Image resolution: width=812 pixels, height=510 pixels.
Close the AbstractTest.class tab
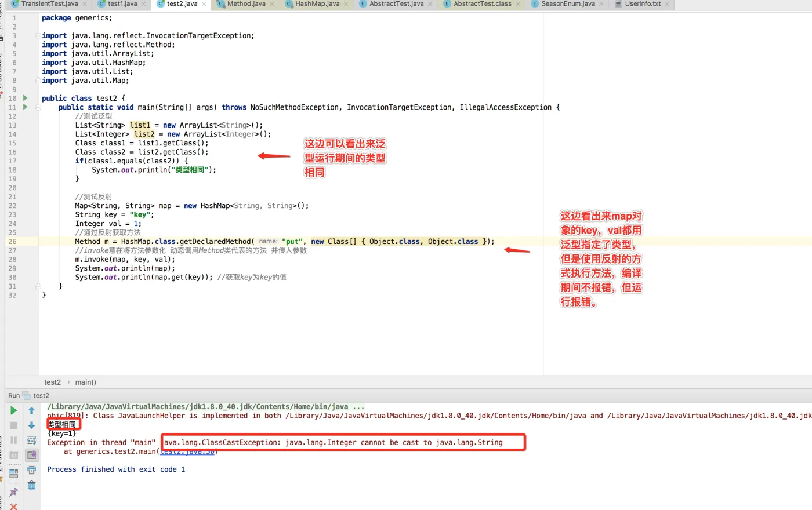coord(519,4)
